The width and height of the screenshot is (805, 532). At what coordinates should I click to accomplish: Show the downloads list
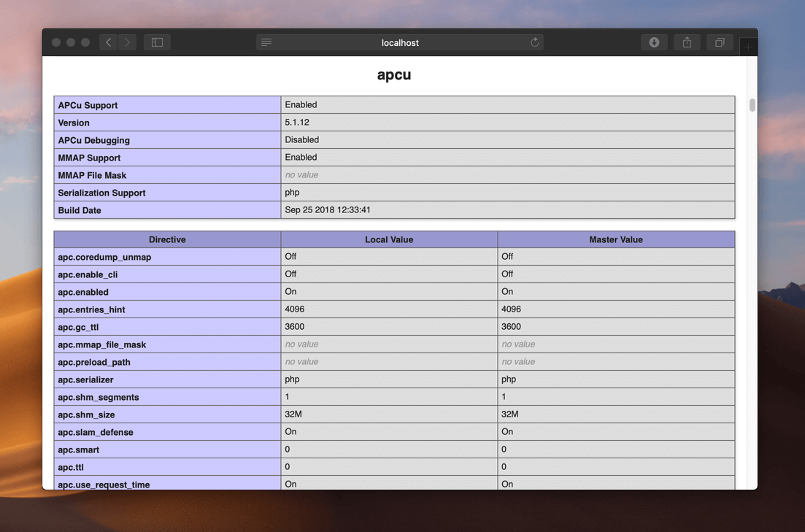coord(654,42)
